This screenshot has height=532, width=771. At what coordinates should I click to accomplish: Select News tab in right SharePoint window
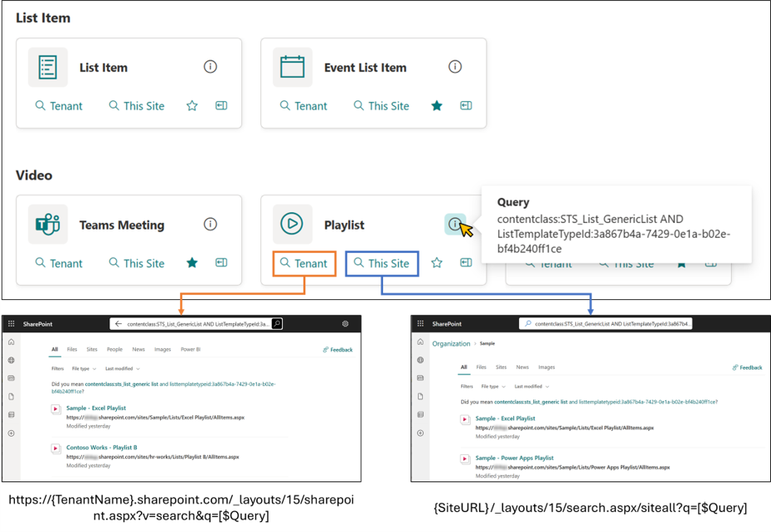(x=522, y=367)
